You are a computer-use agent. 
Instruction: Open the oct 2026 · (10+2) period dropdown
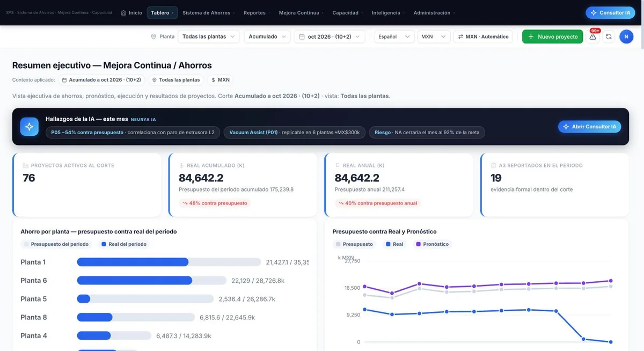click(330, 36)
